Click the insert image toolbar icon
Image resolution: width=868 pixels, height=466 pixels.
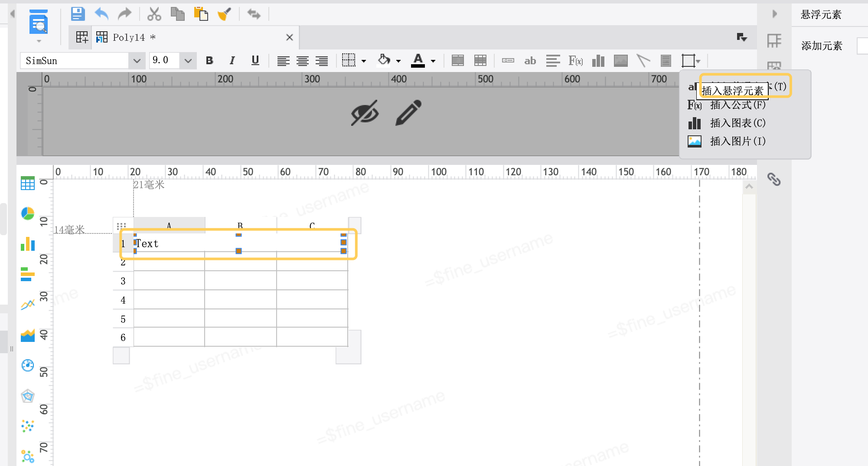click(x=621, y=60)
